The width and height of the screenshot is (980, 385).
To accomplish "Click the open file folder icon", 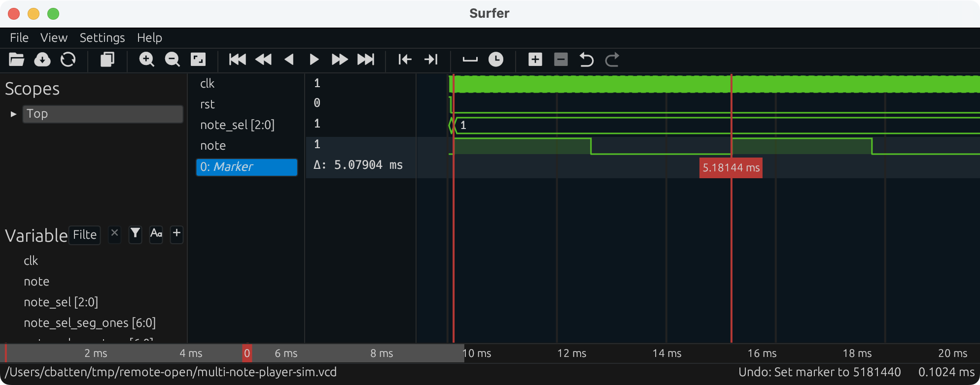I will pyautogui.click(x=16, y=60).
